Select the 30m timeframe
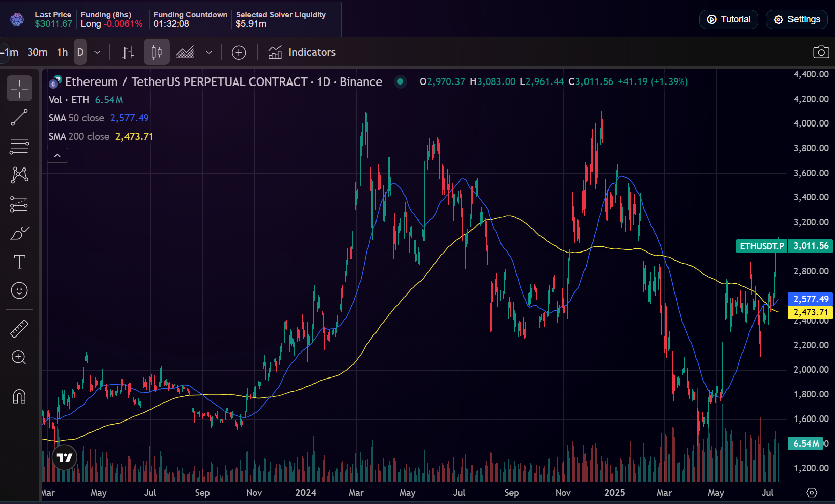The width and height of the screenshot is (835, 504). coord(37,52)
